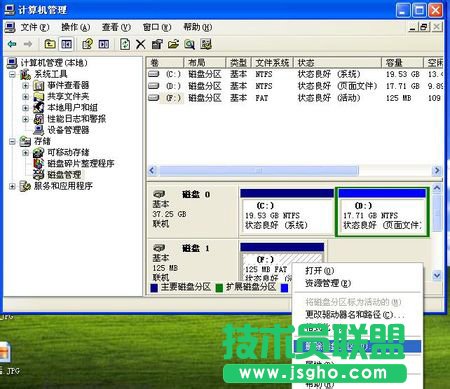Image resolution: width=450 pixels, height=389 pixels.
Task: Click the Delete X toolbar icon
Action: pos(141,44)
